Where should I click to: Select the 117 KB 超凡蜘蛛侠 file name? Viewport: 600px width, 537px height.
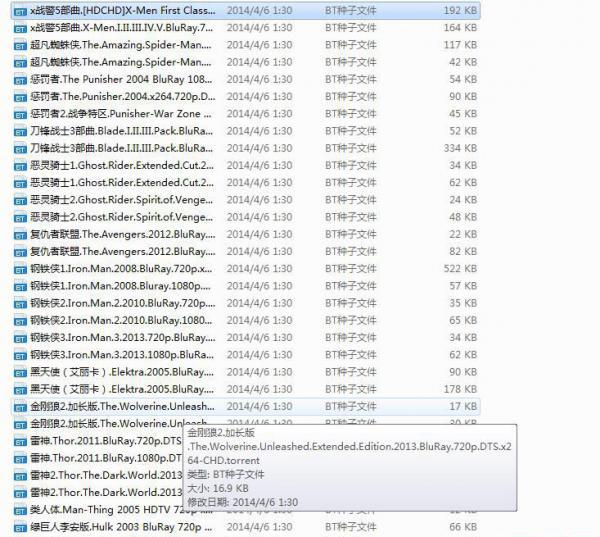click(121, 45)
